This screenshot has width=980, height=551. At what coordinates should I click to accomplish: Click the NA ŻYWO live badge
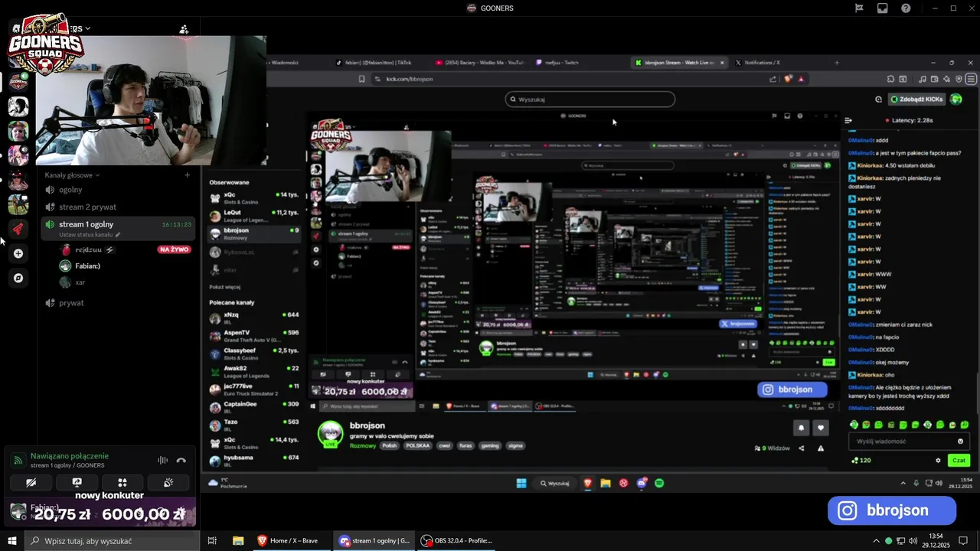[175, 249]
